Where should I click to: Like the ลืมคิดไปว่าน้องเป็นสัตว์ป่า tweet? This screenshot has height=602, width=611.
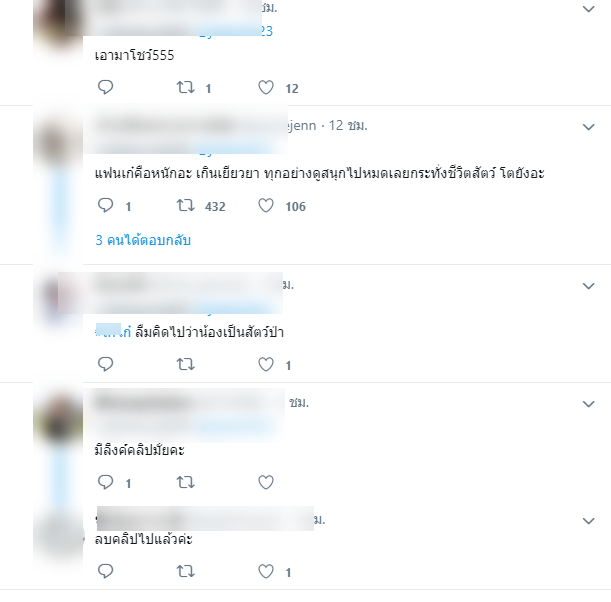pyautogui.click(x=266, y=364)
